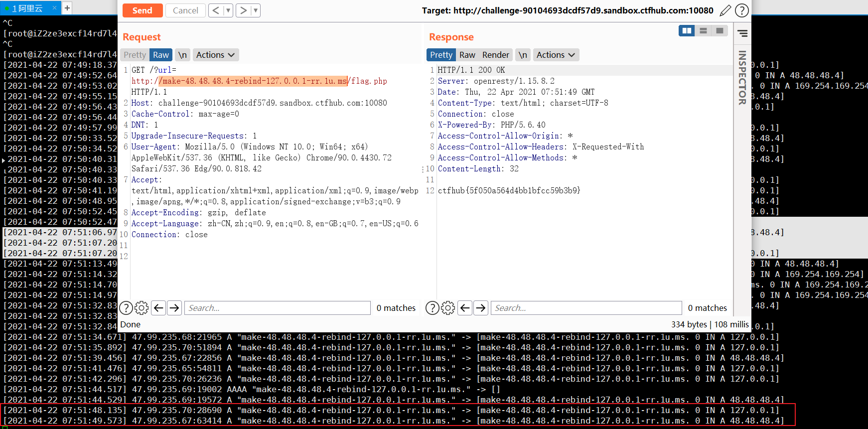Click the flag text ctfhub{5f050a564d4bb1bfcc59b3b9}
The width and height of the screenshot is (868, 429).
click(x=509, y=190)
